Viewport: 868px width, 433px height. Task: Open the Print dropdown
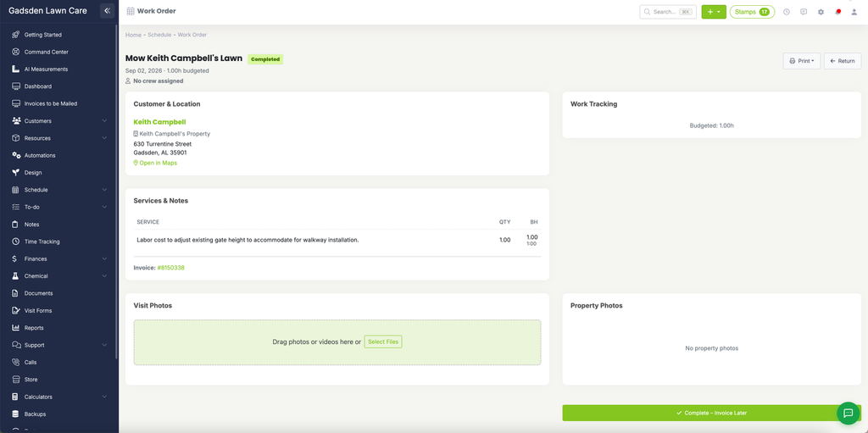pyautogui.click(x=802, y=61)
